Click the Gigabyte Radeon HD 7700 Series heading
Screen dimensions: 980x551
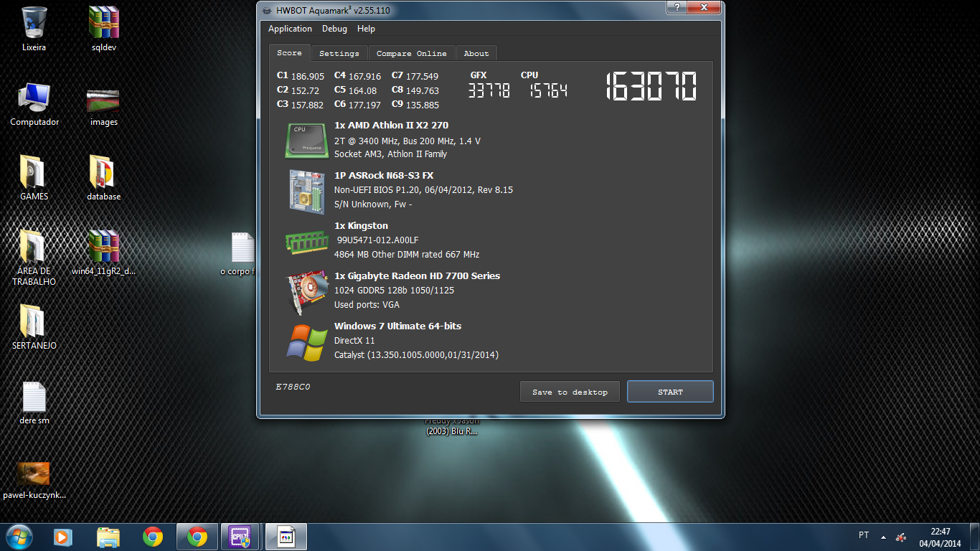tap(417, 276)
